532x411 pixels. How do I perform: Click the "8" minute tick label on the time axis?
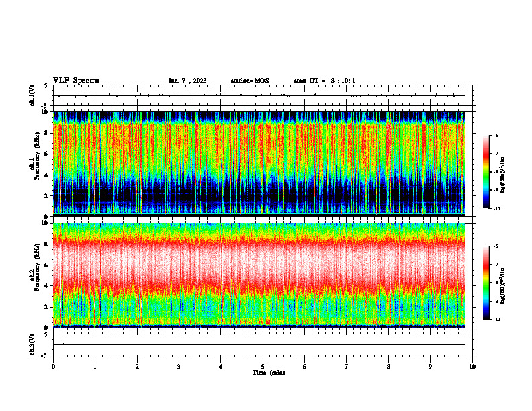(x=388, y=367)
